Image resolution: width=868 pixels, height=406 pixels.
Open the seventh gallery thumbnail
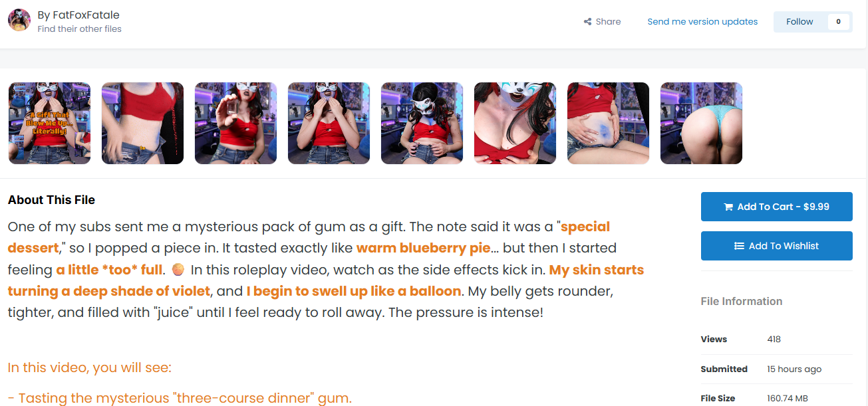[608, 123]
